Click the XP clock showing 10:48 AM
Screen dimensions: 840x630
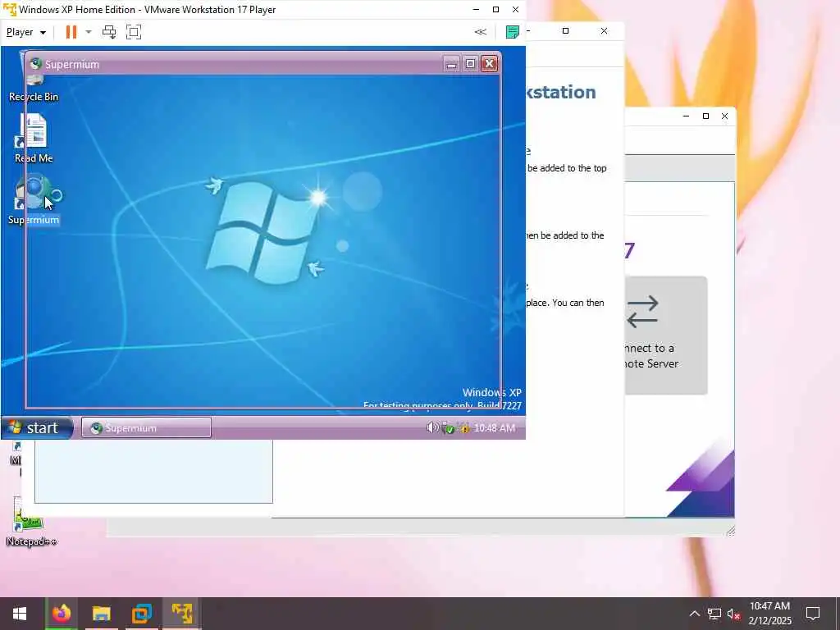(495, 428)
